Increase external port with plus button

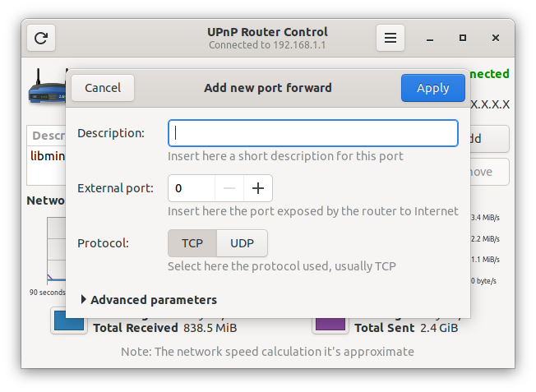click(258, 188)
